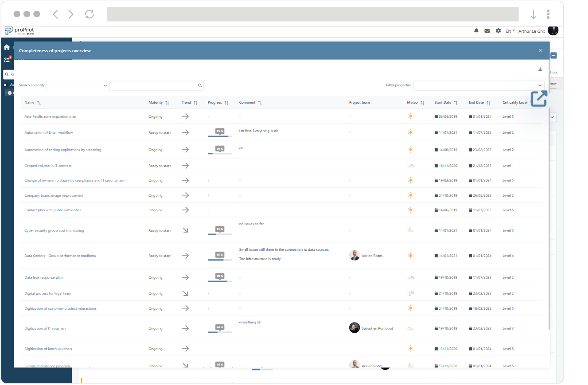Open the Data Centers project details
588x385 pixels.
pos(60,255)
